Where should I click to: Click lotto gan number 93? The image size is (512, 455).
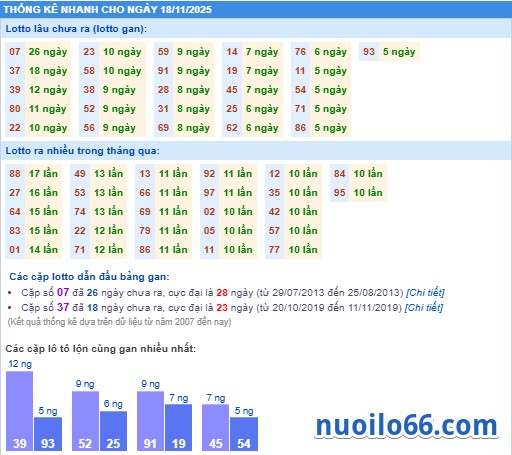pyautogui.click(x=369, y=52)
